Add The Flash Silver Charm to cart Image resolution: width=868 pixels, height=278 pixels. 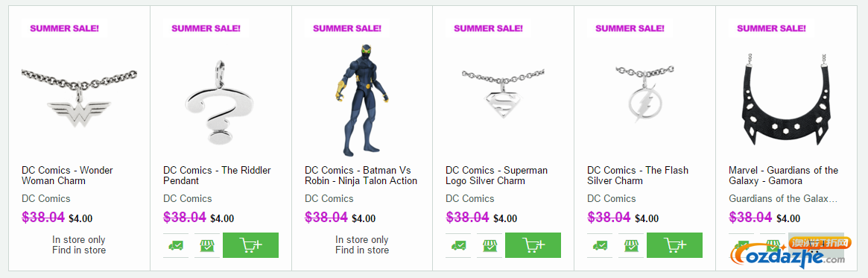pos(674,244)
